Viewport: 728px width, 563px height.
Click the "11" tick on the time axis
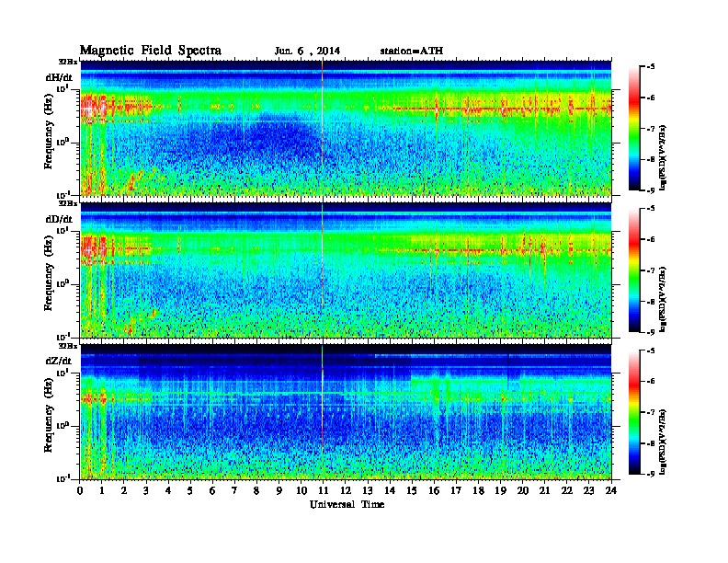pyautogui.click(x=324, y=491)
